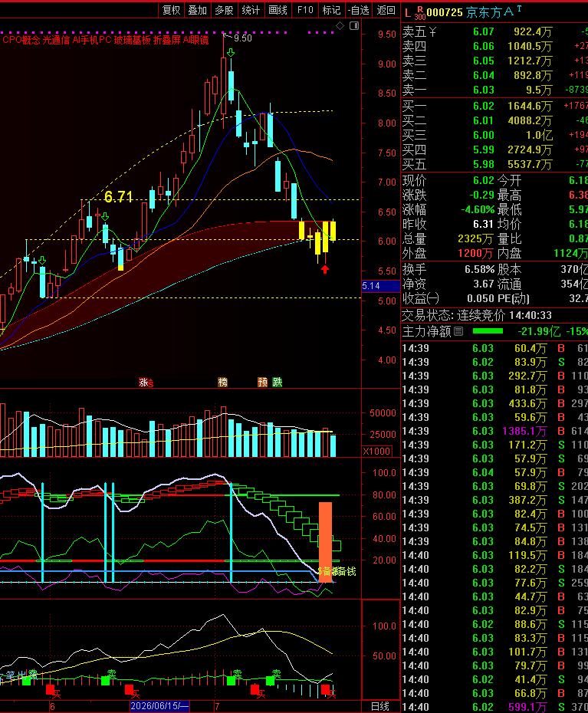Viewport: 588px width, 713px height.
Task: Open the 叠加 overlay options
Action: pos(197,10)
